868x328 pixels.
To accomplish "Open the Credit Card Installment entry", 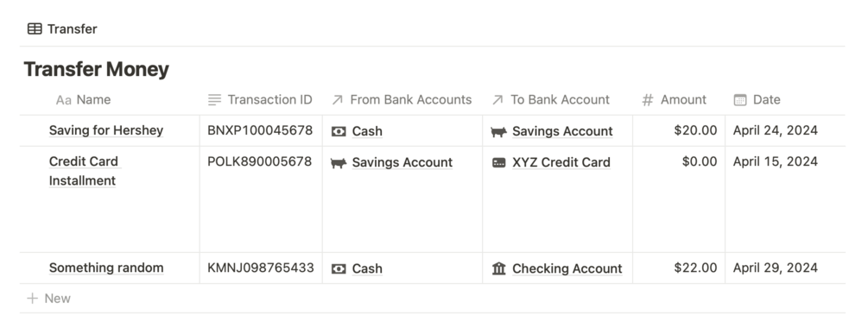I will coord(83,171).
